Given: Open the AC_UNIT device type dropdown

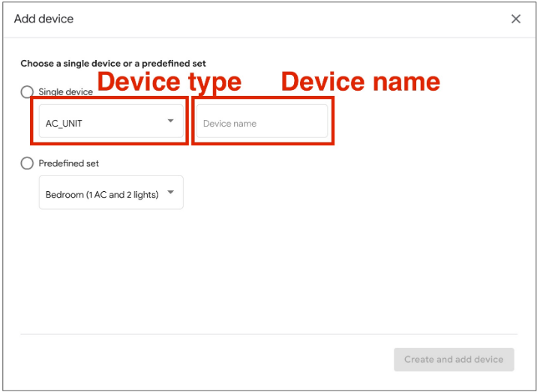Looking at the screenshot, I should pos(110,123).
